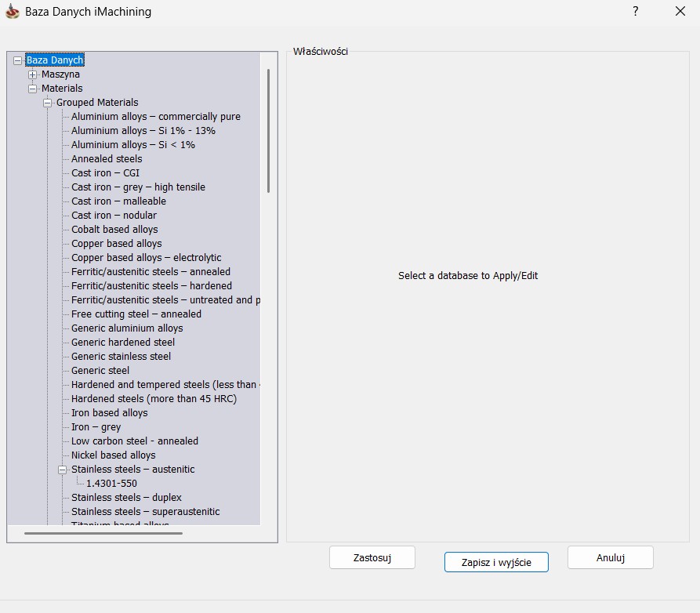Click the question mark help button
The image size is (700, 613).
(x=635, y=11)
